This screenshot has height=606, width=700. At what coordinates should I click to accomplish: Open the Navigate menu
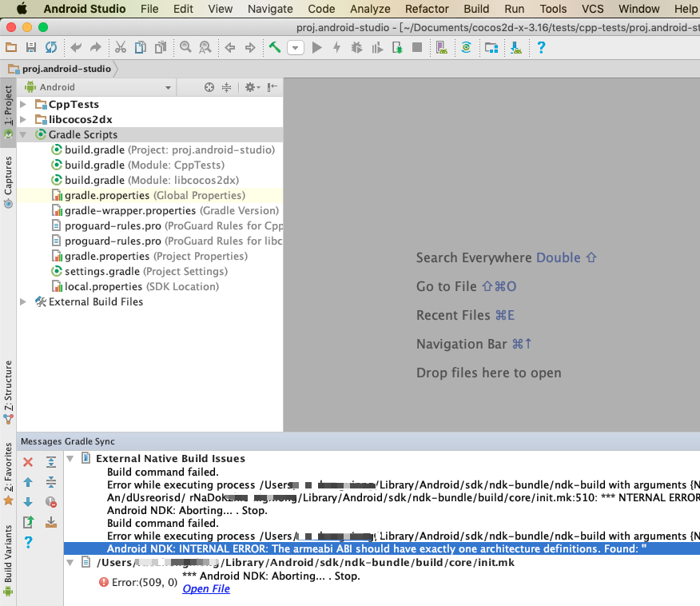270,9
